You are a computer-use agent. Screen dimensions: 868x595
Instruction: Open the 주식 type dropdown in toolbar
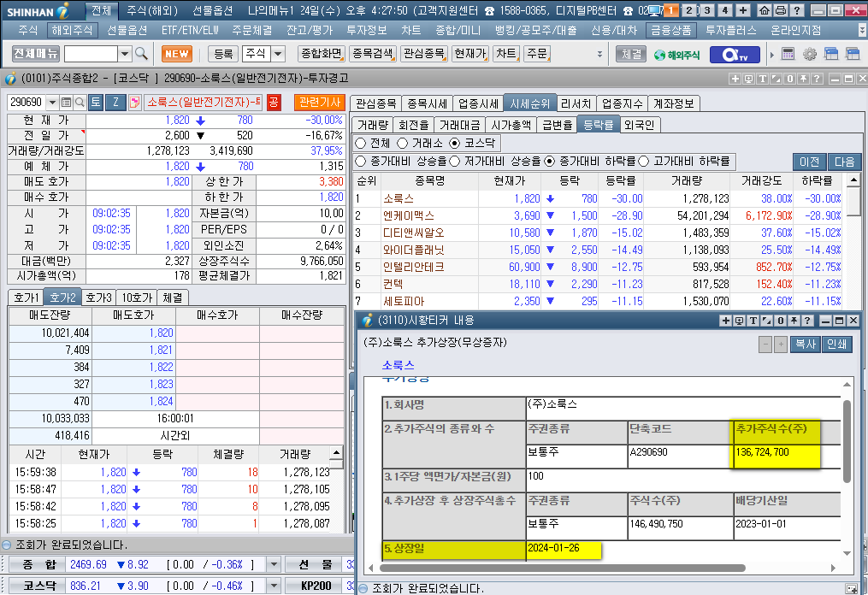pyautogui.click(x=279, y=54)
